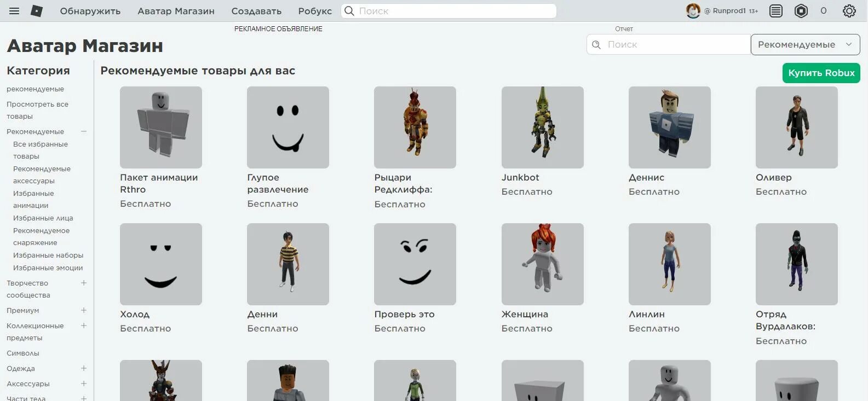Expand the Части тела category
The height and width of the screenshot is (401, 868).
coord(84,398)
